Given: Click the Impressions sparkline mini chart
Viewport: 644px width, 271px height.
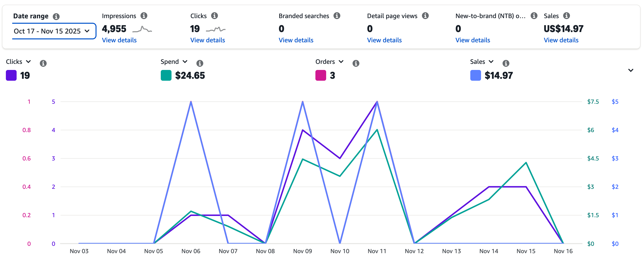Looking at the screenshot, I should point(142,30).
